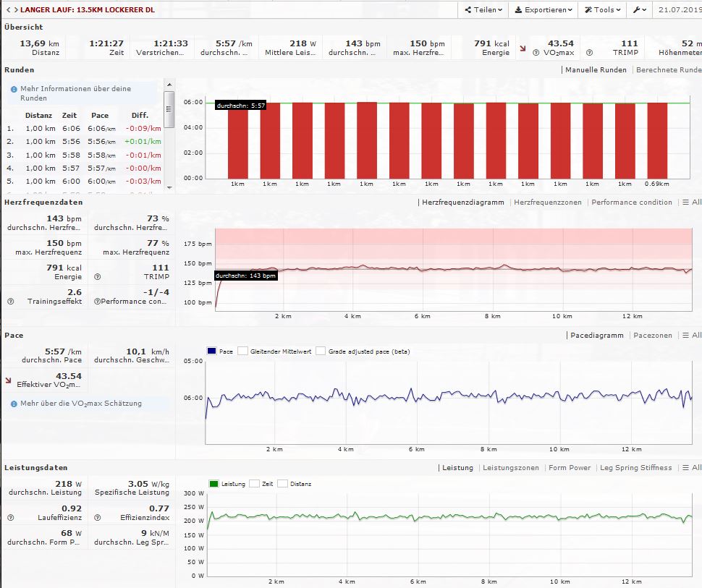Viewport: 702px width, 588px height.
Task: Open the Exportieren dropdown menu
Action: click(x=543, y=10)
